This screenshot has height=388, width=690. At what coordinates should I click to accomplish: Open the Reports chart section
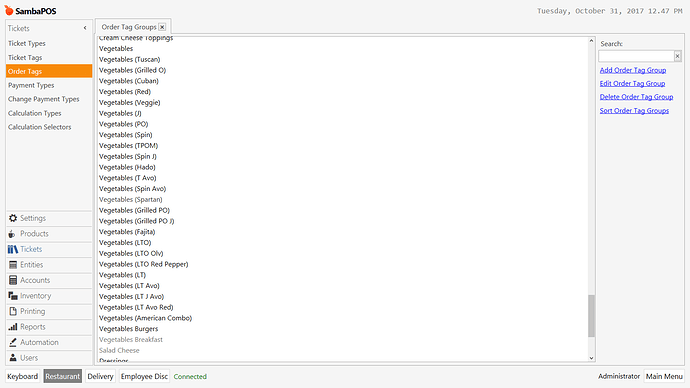click(49, 327)
